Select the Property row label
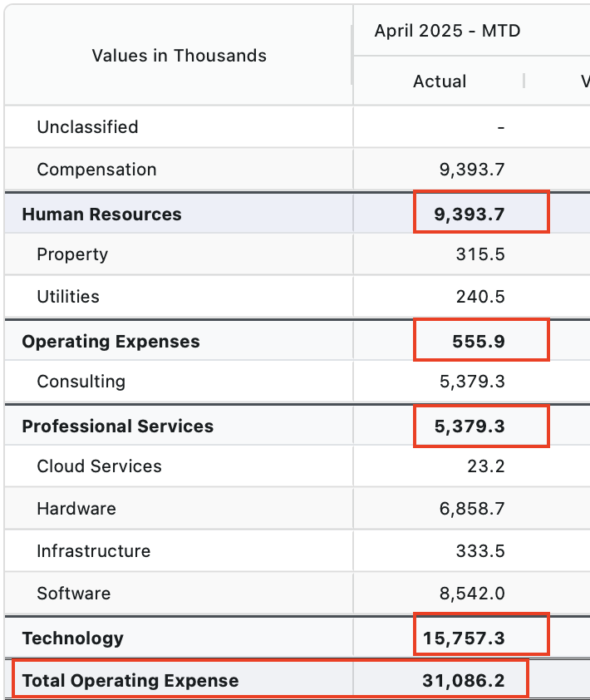This screenshot has height=700, width=590. tap(72, 254)
